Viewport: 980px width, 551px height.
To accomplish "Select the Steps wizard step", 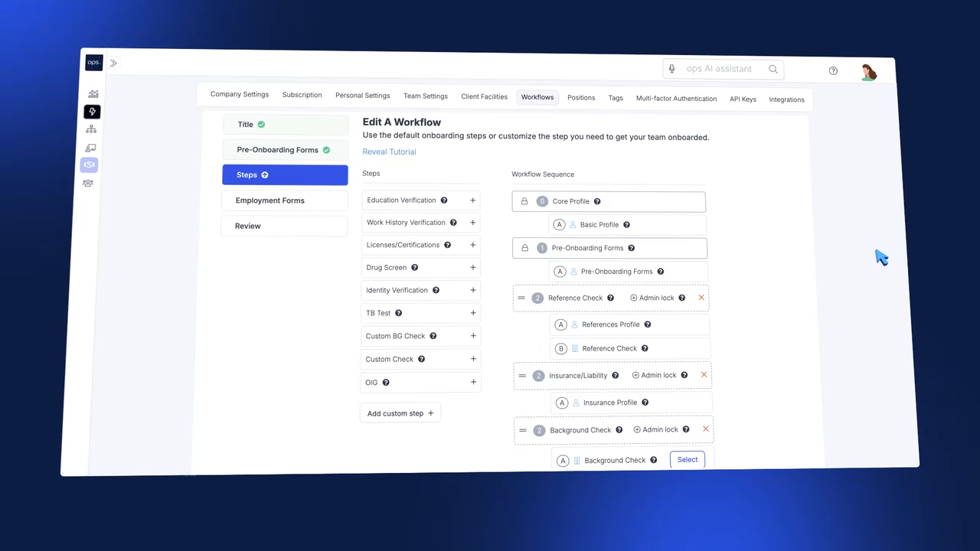I will [x=285, y=175].
